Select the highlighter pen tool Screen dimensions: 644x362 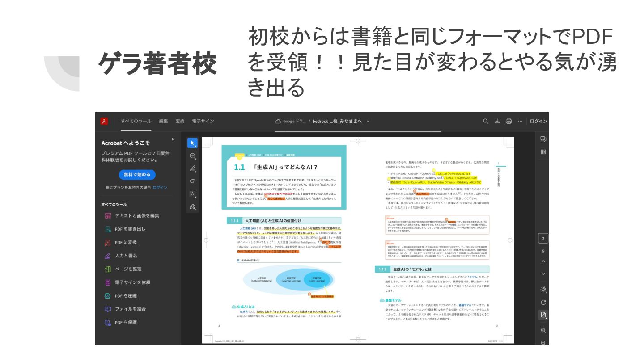(192, 168)
